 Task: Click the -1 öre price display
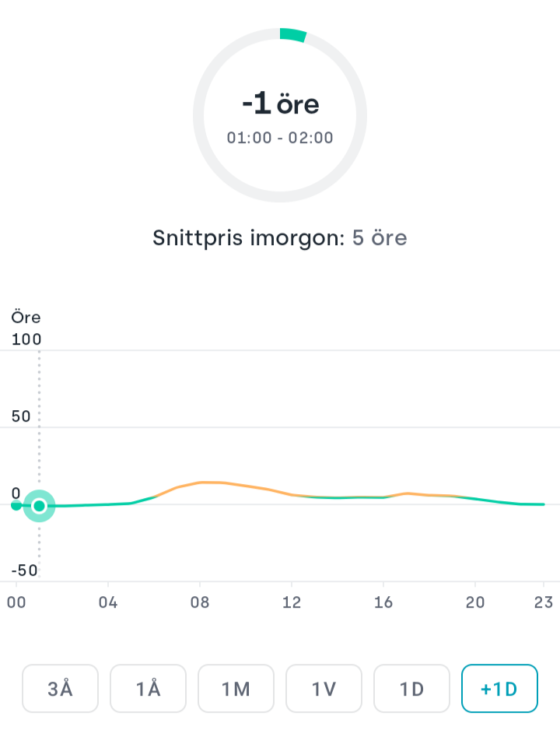[x=280, y=104]
